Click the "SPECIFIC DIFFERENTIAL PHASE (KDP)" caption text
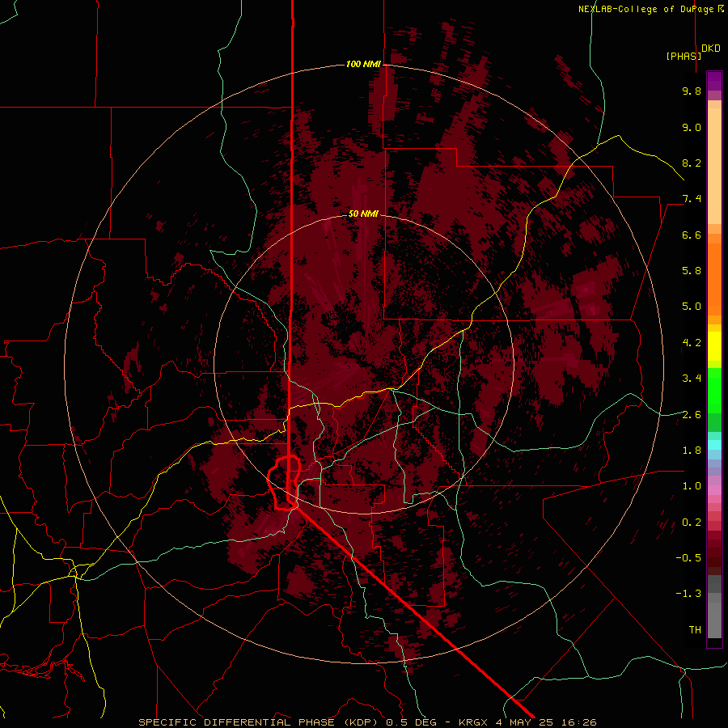This screenshot has height=728, width=728. click(x=258, y=722)
